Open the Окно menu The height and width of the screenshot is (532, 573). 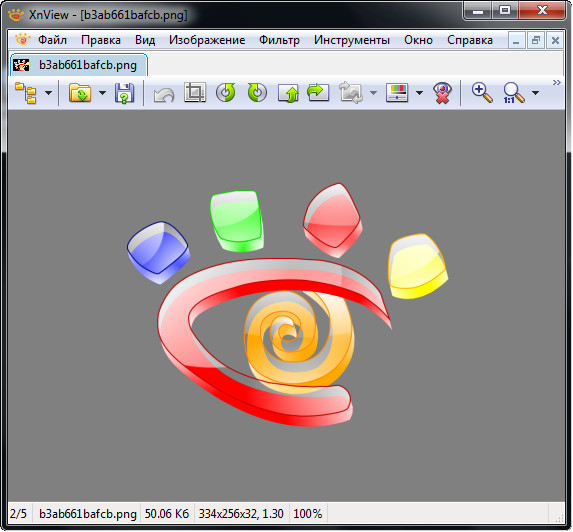pos(418,40)
